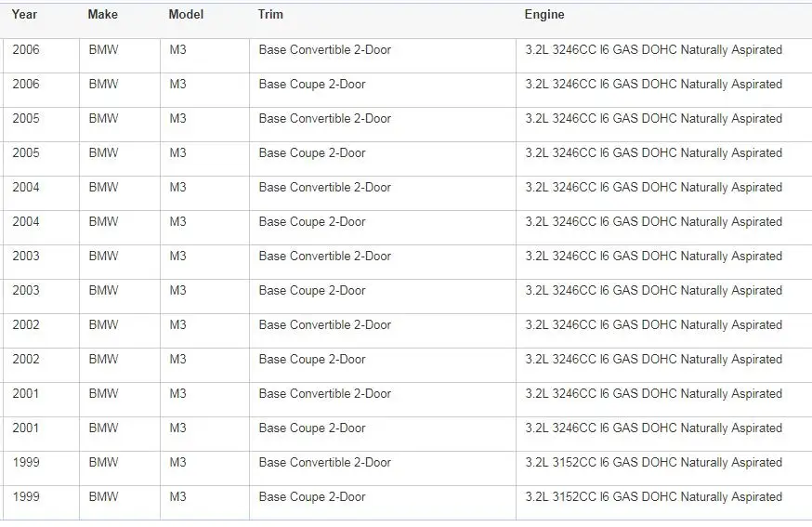Click the Trim column header
The image size is (812, 527).
pos(270,15)
